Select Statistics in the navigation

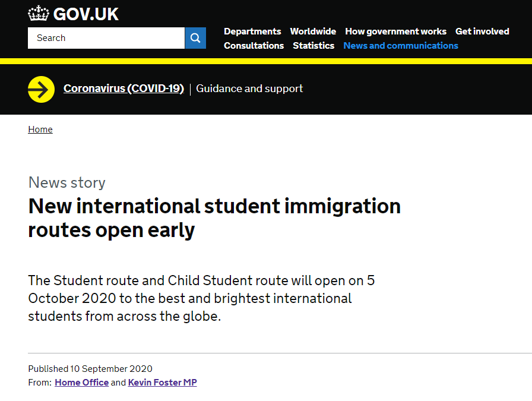[313, 46]
